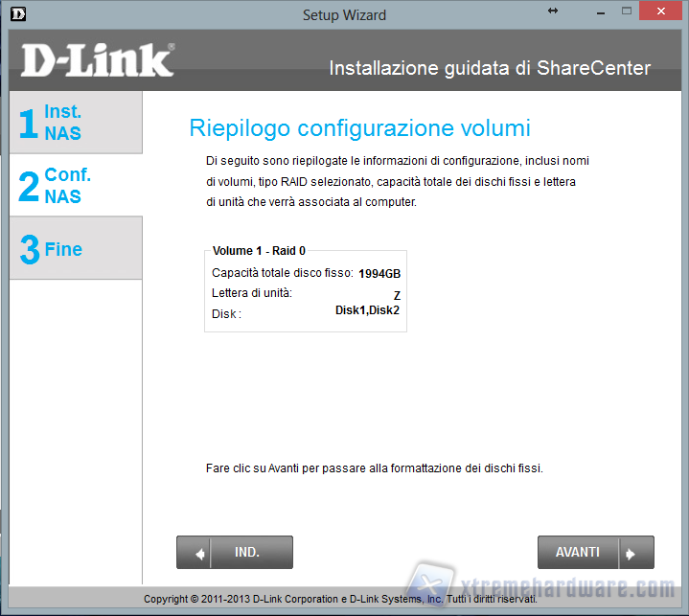
Task: Click the Disk1,Disk2 disk list value
Action: (367, 310)
